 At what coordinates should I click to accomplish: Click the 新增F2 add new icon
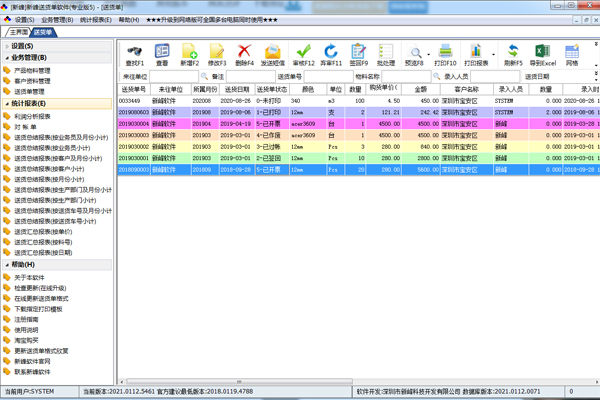(x=189, y=54)
